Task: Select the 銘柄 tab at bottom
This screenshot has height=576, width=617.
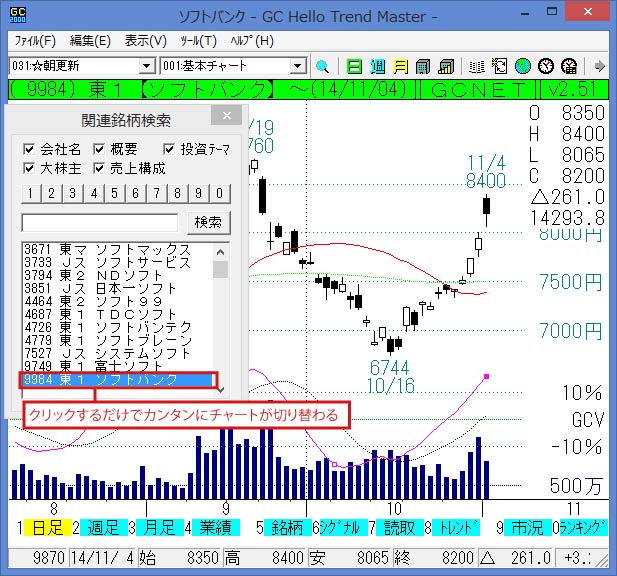Action: coord(287,528)
